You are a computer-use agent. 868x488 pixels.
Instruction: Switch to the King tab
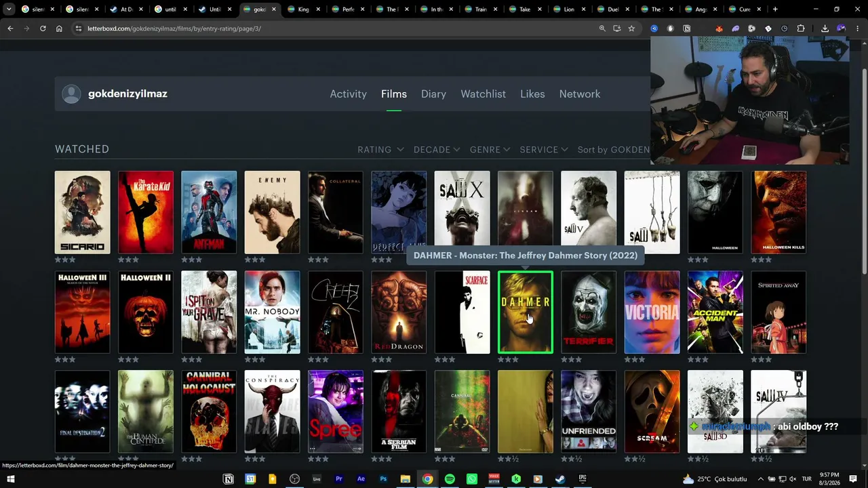pyautogui.click(x=304, y=9)
